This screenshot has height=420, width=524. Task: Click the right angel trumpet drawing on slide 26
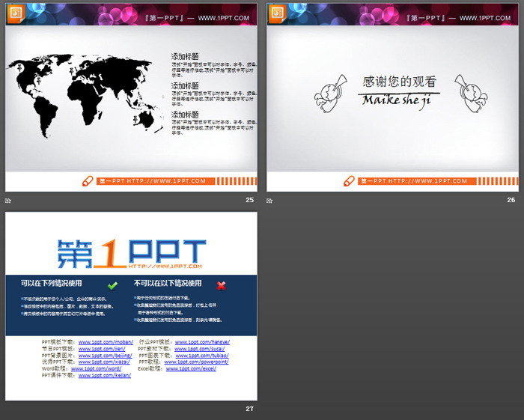tap(471, 94)
